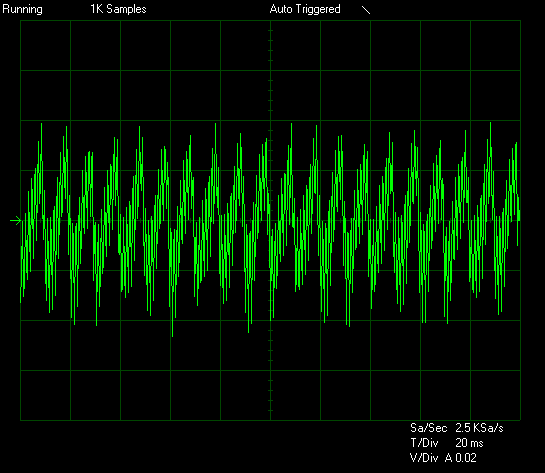The height and width of the screenshot is (473, 545).
Task: Click the Auto Triggered status text
Action: (305, 9)
